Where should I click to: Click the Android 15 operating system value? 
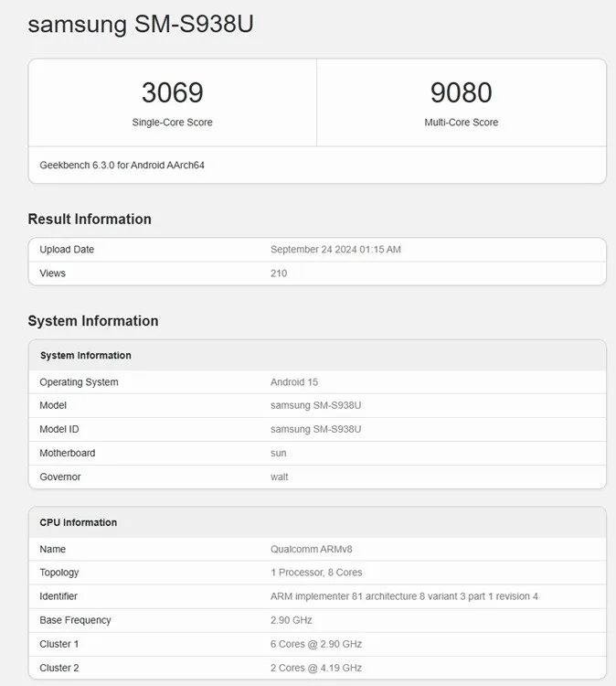pos(294,382)
